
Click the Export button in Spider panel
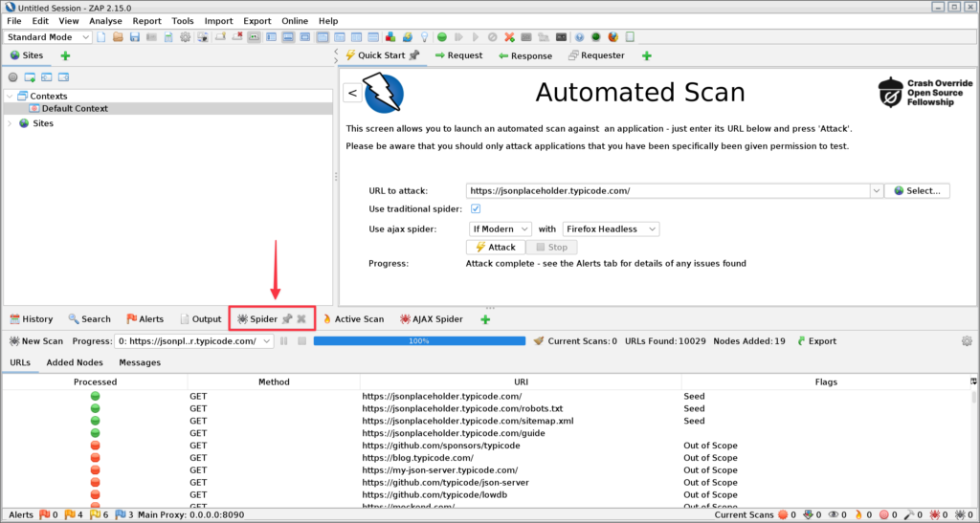816,340
